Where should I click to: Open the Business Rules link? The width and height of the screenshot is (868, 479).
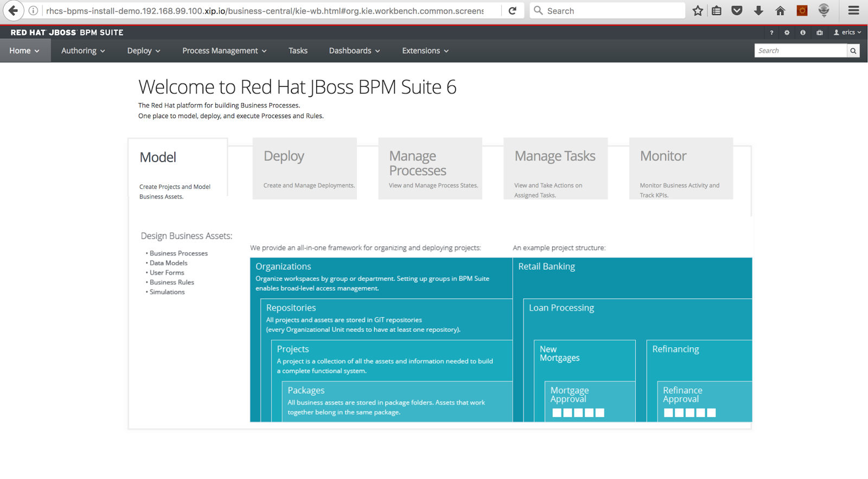point(171,283)
